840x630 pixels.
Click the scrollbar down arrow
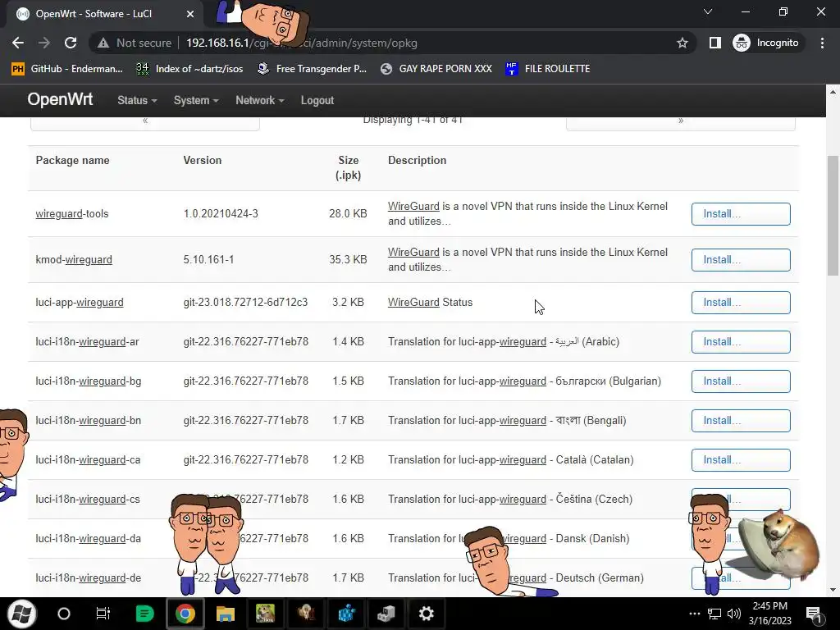click(833, 590)
